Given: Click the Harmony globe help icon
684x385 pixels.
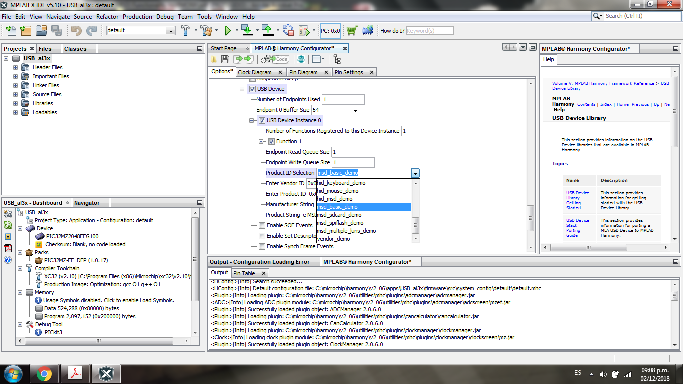Looking at the screenshot, I should [x=301, y=59].
